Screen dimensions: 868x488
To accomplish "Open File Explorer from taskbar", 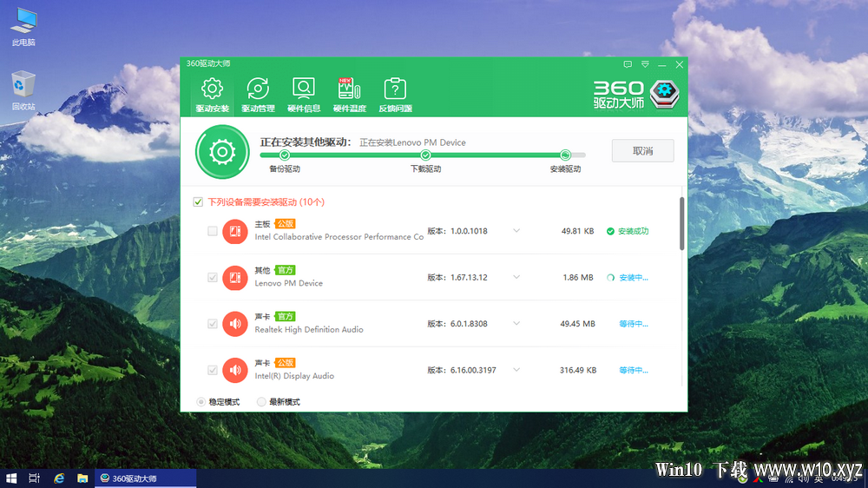I will 82,478.
